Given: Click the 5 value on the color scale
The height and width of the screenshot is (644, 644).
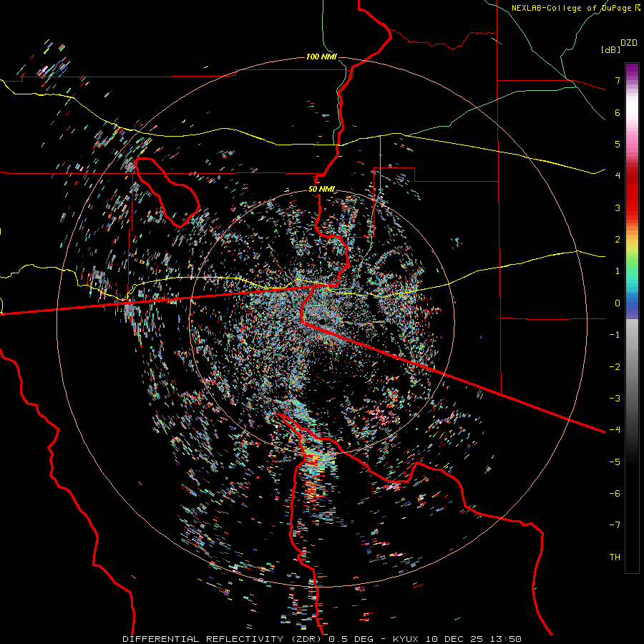Looking at the screenshot, I should [x=618, y=144].
